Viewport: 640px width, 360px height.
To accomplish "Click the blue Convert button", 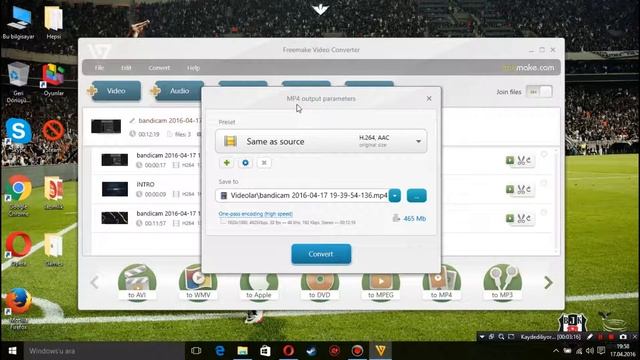I will 321,254.
